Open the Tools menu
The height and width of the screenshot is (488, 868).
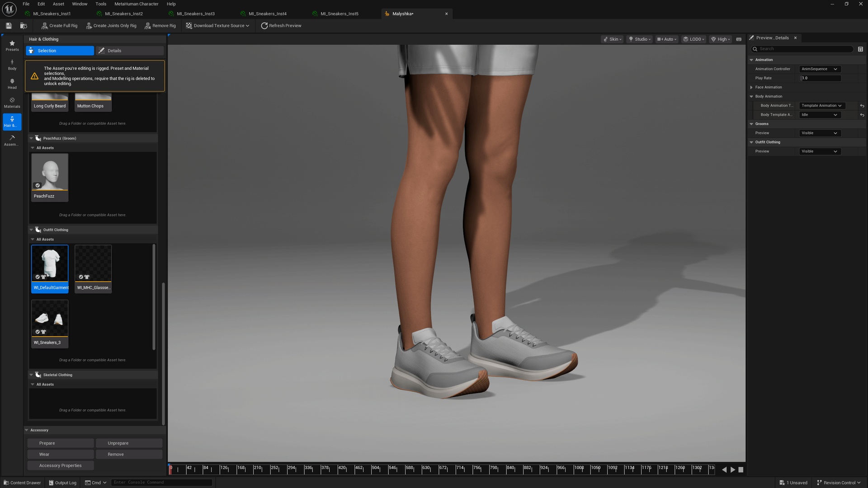[x=101, y=4]
